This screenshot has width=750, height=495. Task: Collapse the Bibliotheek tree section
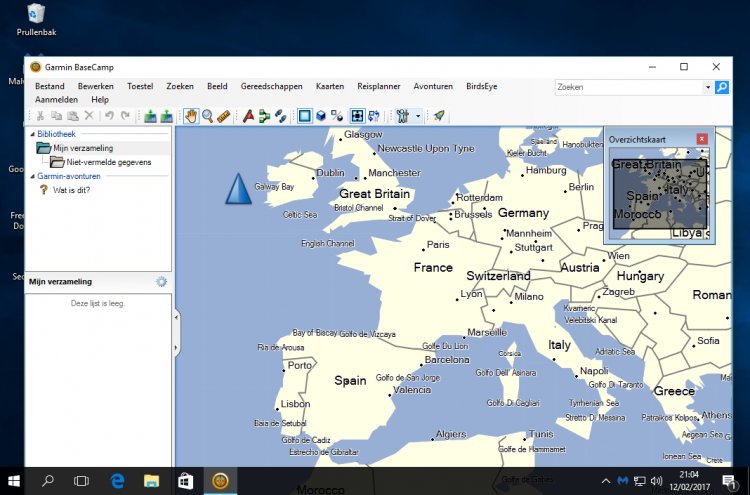31,134
